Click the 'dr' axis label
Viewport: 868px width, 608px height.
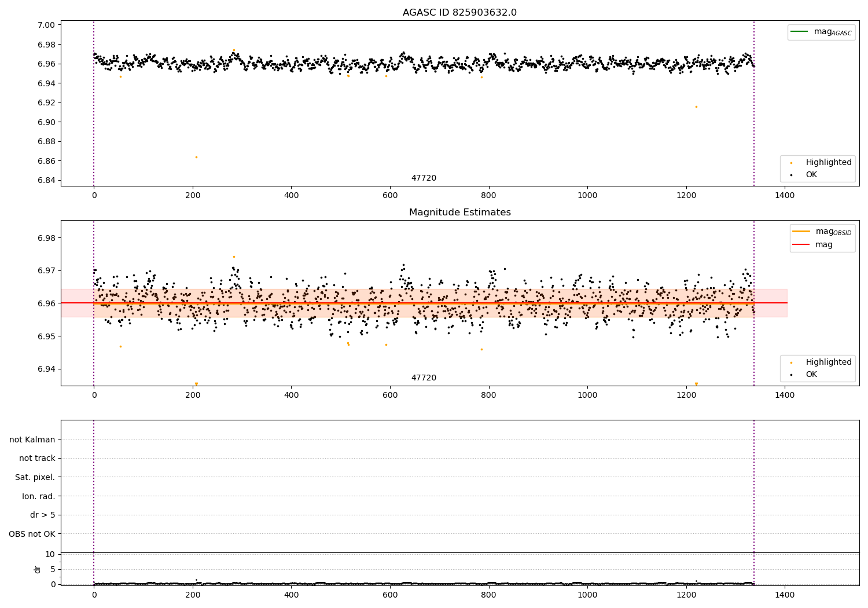(x=38, y=569)
